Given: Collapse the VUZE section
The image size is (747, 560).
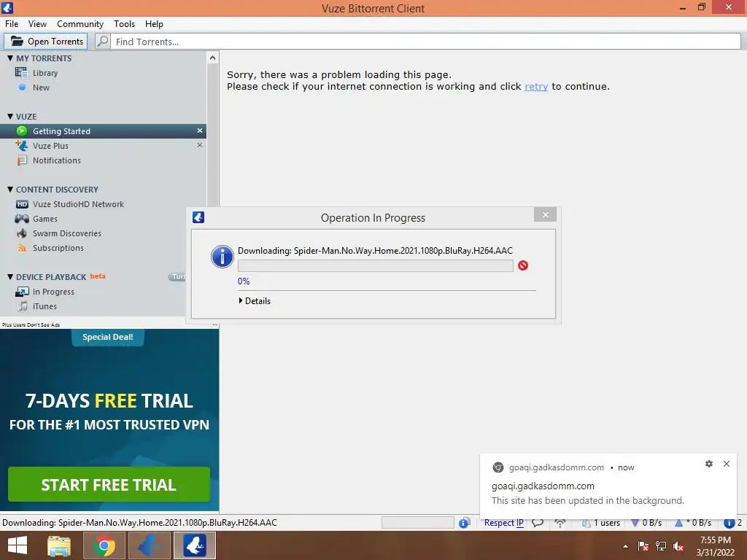Looking at the screenshot, I should (x=10, y=116).
